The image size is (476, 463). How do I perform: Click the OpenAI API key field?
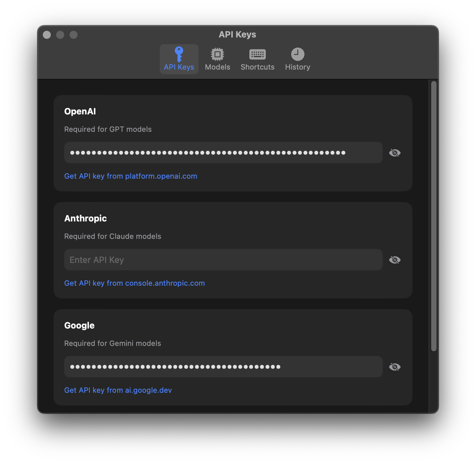coord(223,153)
